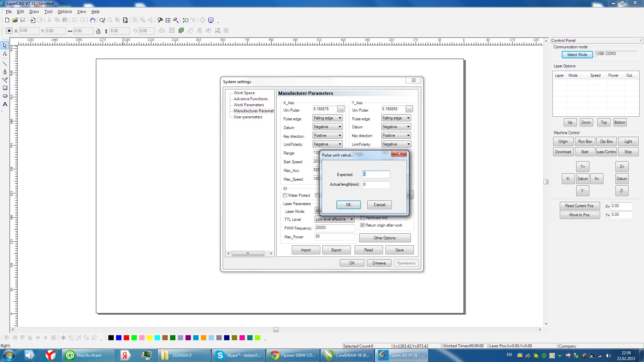
Task: Click the Actual length input field
Action: [x=376, y=184]
